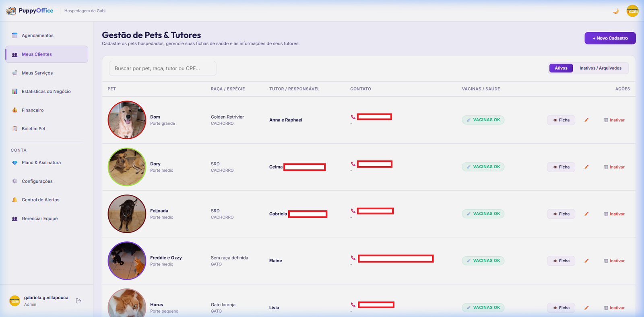This screenshot has height=317, width=644.
Task: Click the PET column header
Action: pos(111,89)
